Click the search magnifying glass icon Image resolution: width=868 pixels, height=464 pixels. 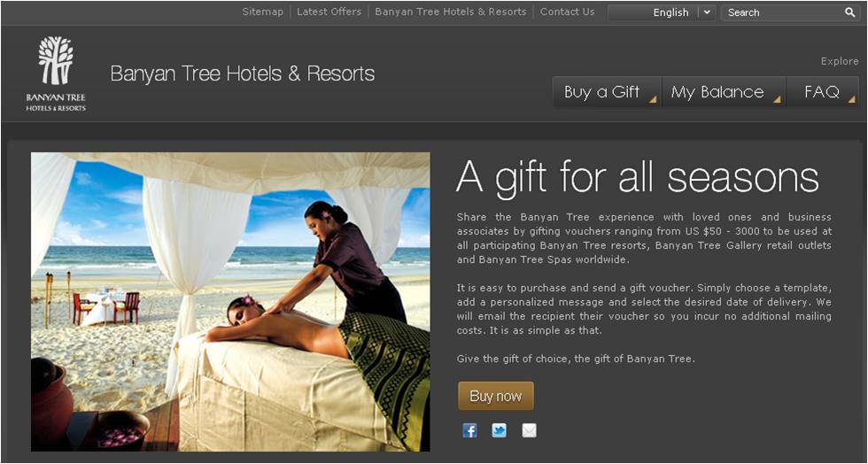click(x=849, y=12)
